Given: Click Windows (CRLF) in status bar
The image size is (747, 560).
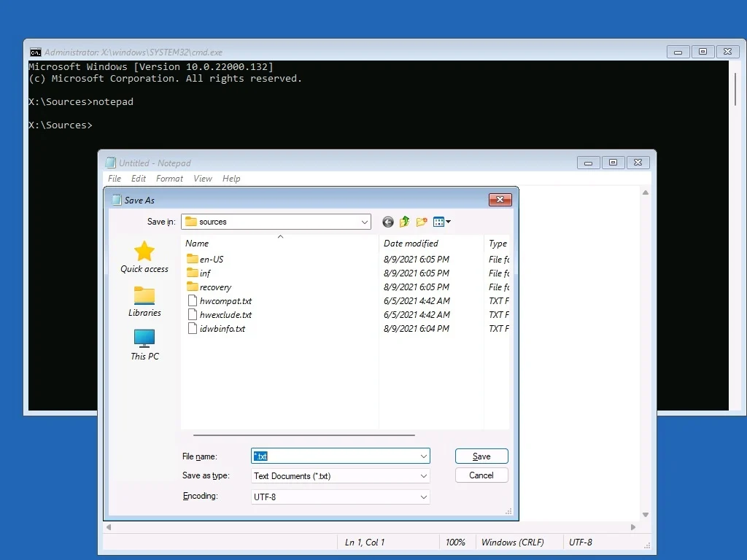Looking at the screenshot, I should (513, 542).
